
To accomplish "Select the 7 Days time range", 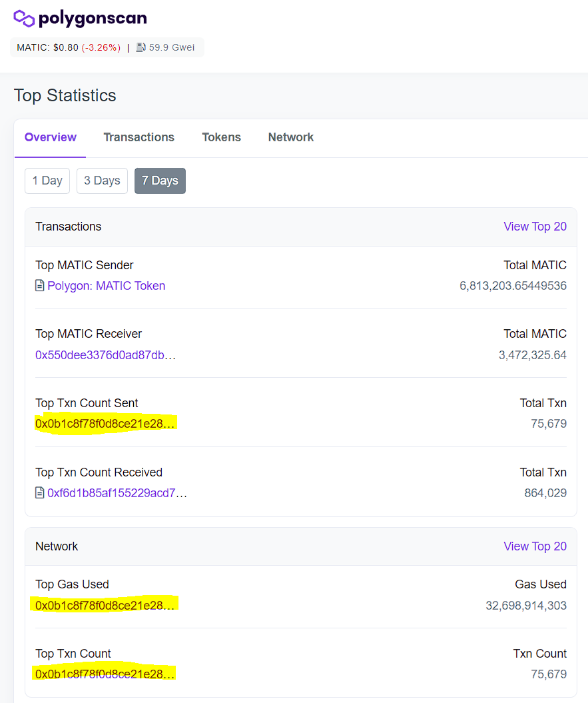I will (160, 181).
